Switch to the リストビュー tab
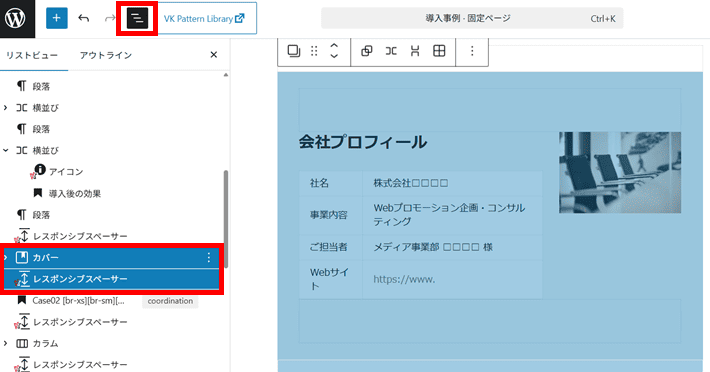The width and height of the screenshot is (710, 372). (x=32, y=55)
